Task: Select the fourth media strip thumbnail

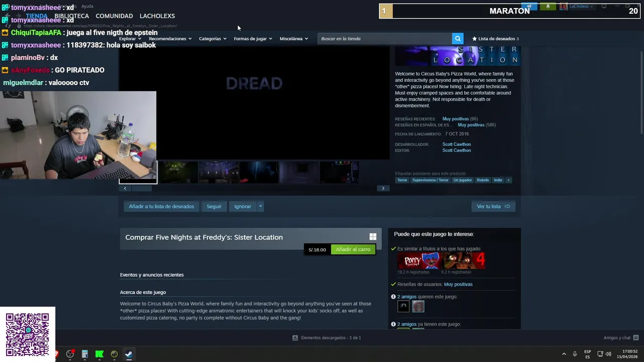Action: click(259, 172)
